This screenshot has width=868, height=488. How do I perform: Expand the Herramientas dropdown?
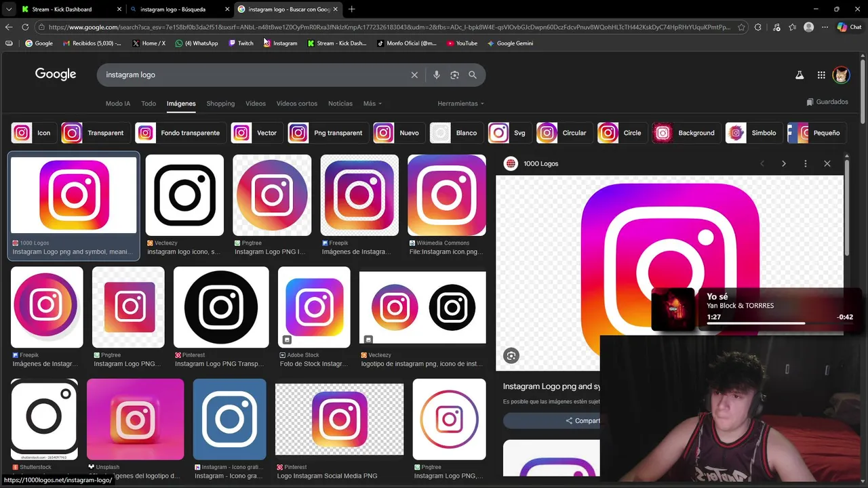click(x=461, y=104)
